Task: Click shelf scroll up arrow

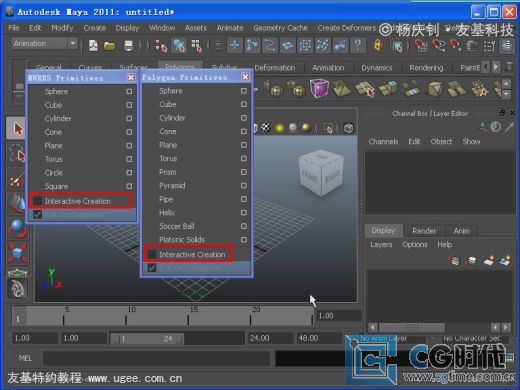Action: tap(506, 83)
